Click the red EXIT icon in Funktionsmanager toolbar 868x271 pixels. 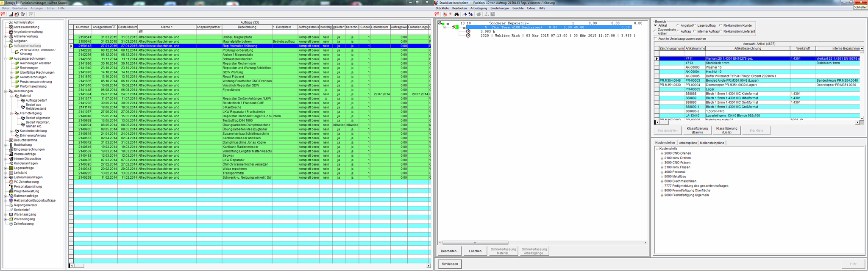(3, 14)
